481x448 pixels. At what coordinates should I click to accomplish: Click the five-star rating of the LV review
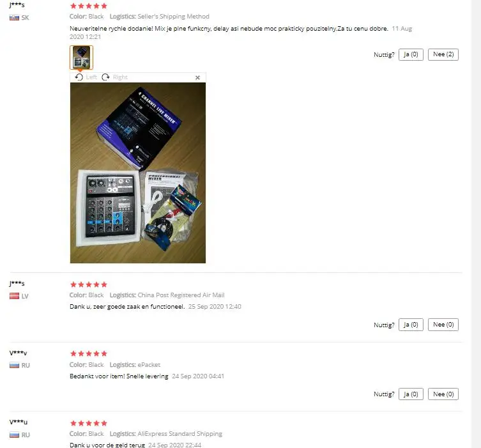point(89,284)
